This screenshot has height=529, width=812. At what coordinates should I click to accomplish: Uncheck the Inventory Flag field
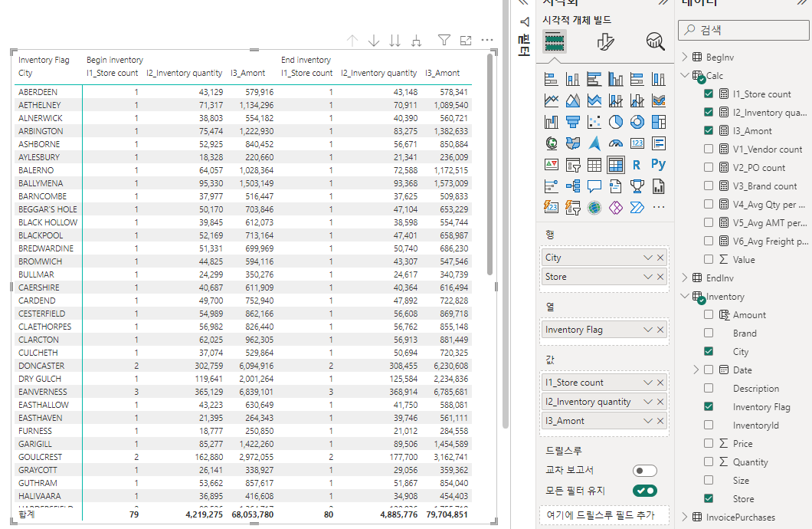(x=709, y=406)
